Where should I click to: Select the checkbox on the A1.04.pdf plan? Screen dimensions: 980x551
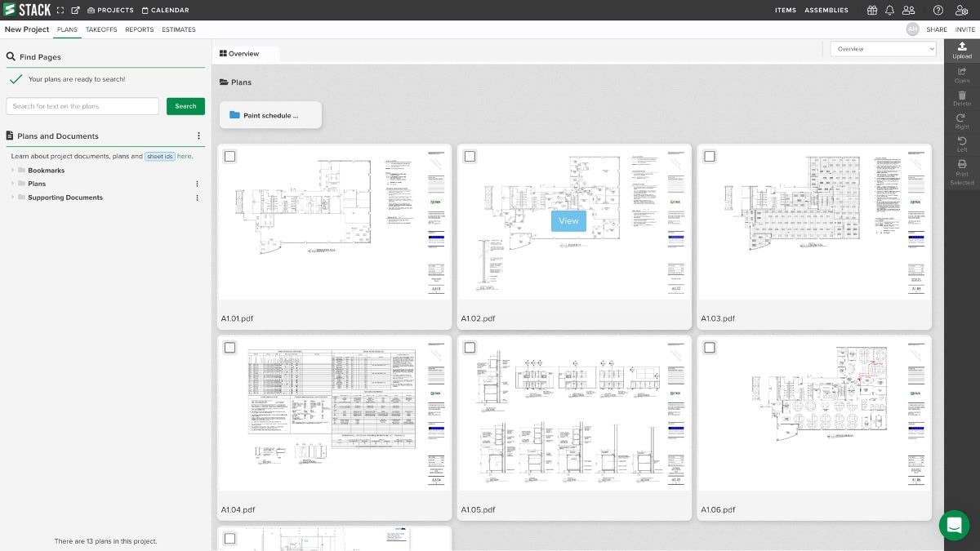pyautogui.click(x=229, y=347)
